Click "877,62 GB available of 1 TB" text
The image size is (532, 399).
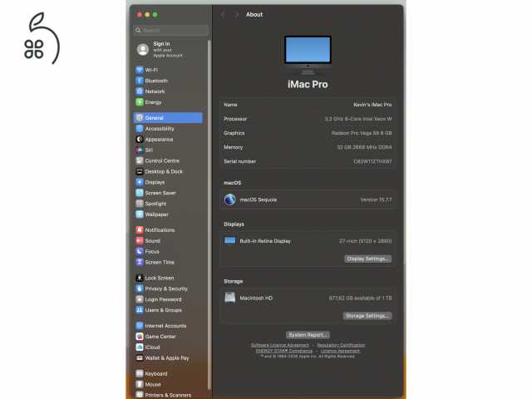click(x=360, y=298)
